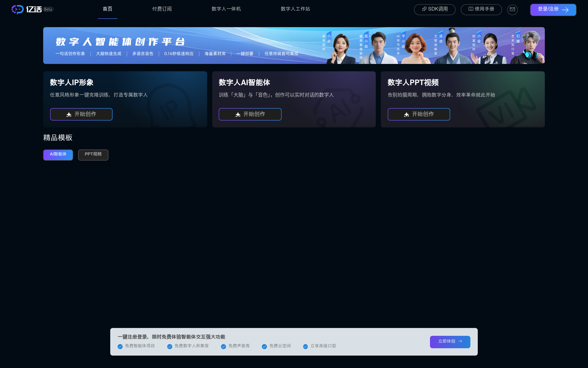Image resolution: width=588 pixels, height=368 pixels.
Task: Open the 使用手册 button
Action: click(481, 9)
